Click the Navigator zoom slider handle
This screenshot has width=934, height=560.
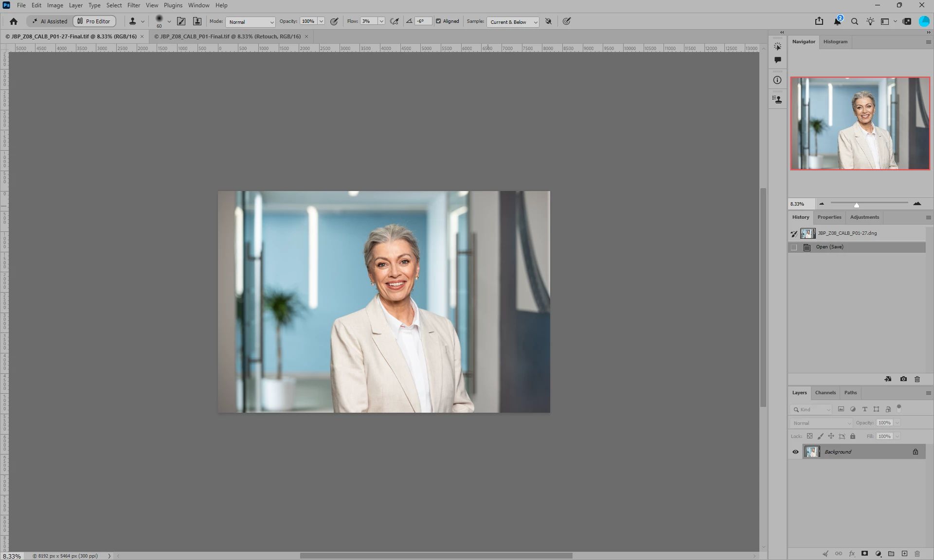[x=857, y=205]
